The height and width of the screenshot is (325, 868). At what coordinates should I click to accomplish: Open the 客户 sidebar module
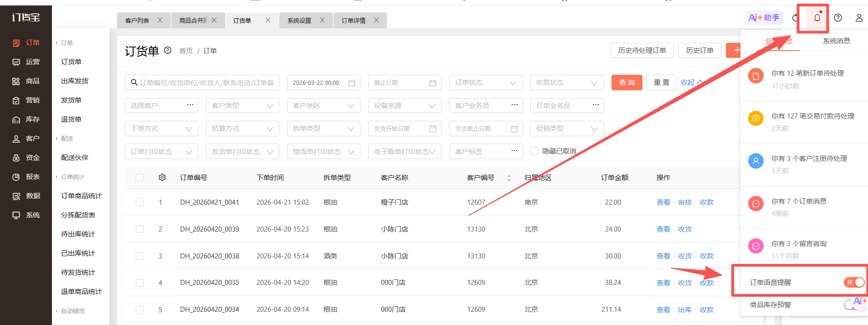[26, 139]
